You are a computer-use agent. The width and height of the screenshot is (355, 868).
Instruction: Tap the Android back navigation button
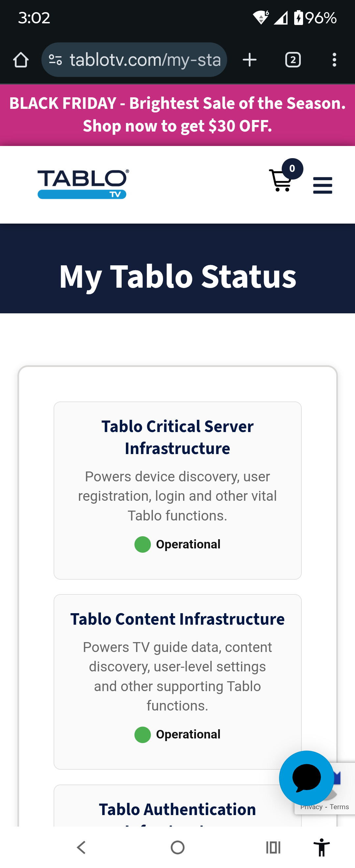pos(81,847)
